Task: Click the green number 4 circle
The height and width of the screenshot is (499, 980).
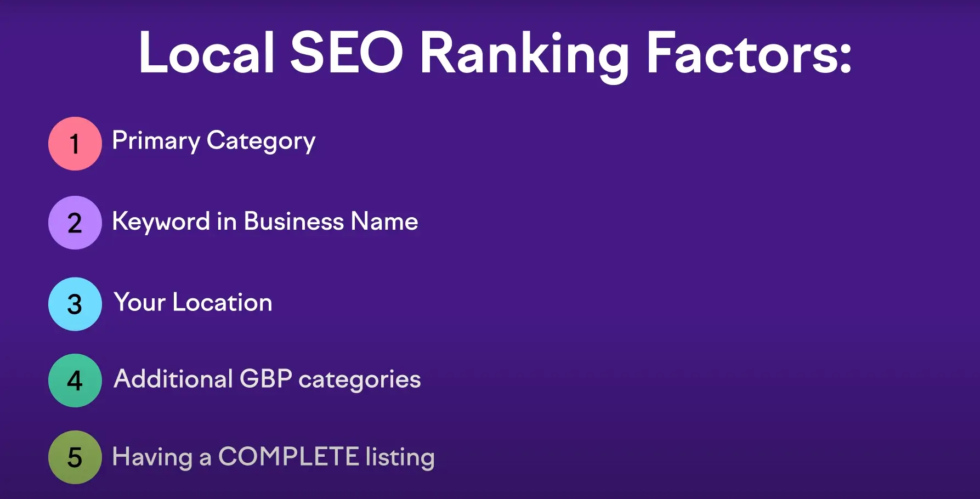Action: pos(75,381)
